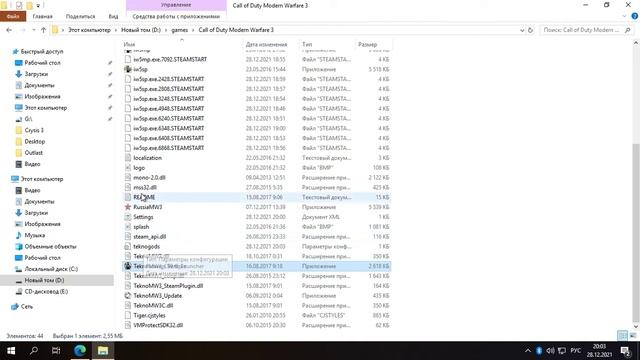Open Рабочий стол under quick access

coord(42,63)
